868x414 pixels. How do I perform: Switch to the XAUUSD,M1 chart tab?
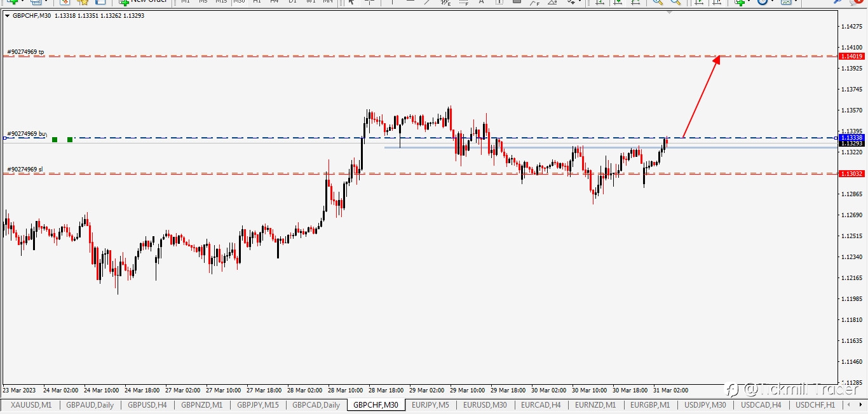pyautogui.click(x=31, y=404)
